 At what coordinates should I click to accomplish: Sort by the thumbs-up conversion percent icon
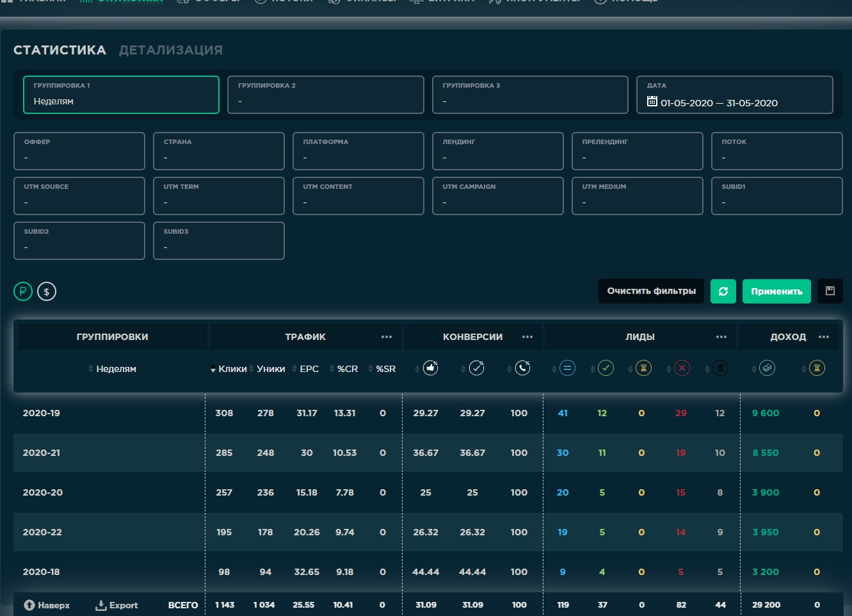430,368
